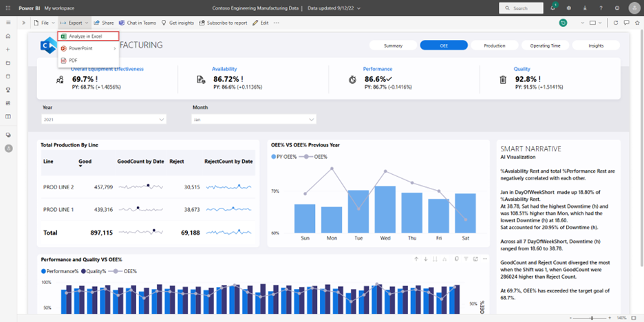The width and height of the screenshot is (644, 322).
Task: Add report to favorites with star icon
Action: tap(637, 23)
